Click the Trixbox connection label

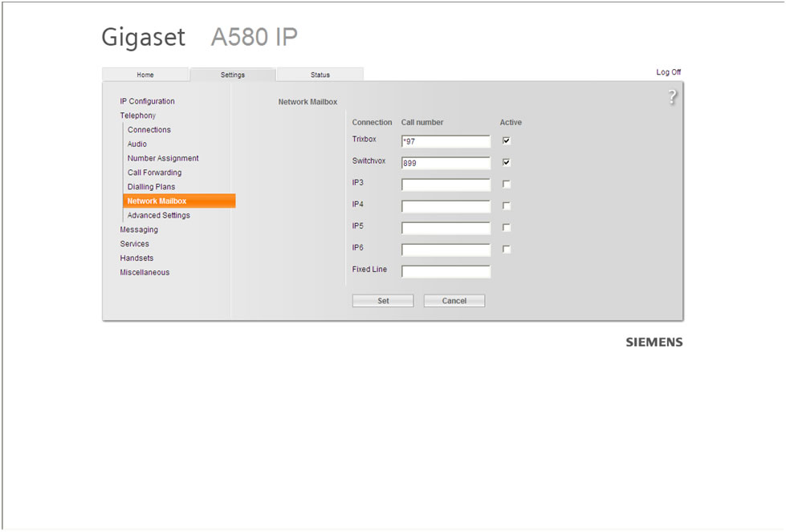pos(364,140)
